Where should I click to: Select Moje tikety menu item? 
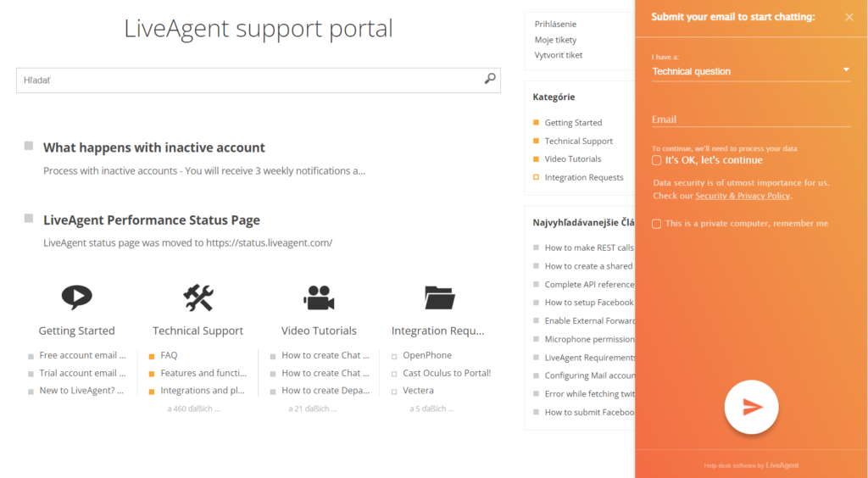click(x=555, y=40)
